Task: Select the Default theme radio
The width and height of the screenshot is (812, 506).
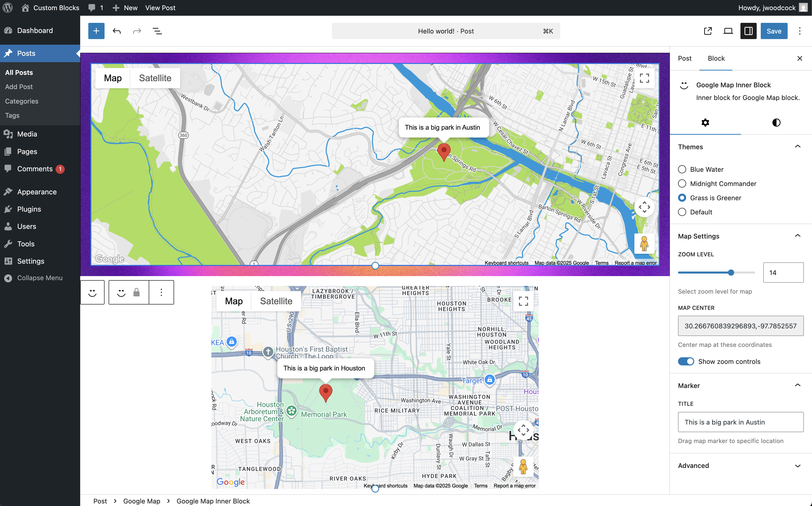Action: tap(682, 212)
